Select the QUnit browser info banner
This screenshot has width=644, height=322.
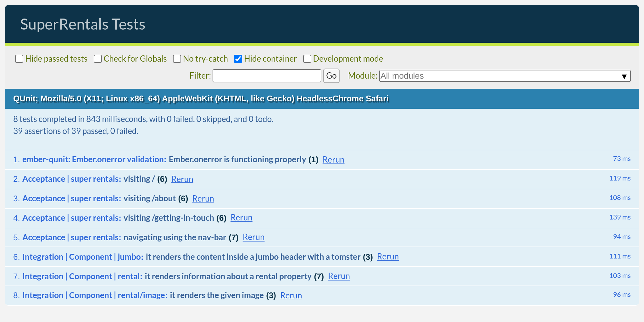click(201, 98)
